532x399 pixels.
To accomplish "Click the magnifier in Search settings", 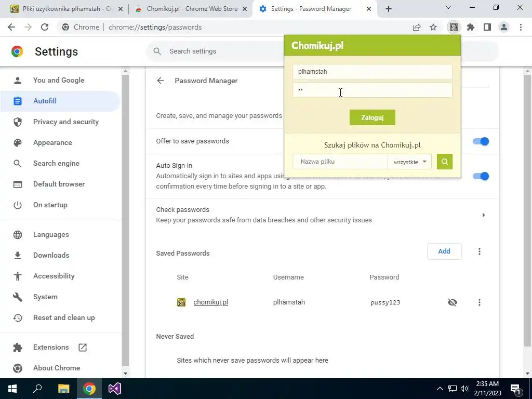I will pyautogui.click(x=157, y=51).
